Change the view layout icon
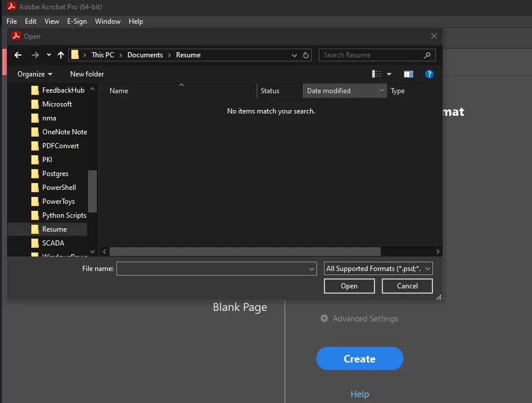Viewport: 532px width, 403px height. 377,74
